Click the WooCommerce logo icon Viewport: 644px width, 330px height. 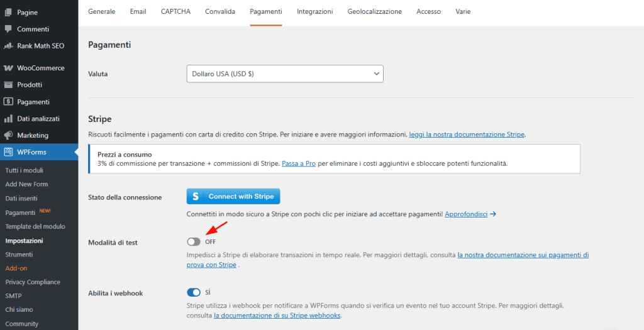(8, 68)
